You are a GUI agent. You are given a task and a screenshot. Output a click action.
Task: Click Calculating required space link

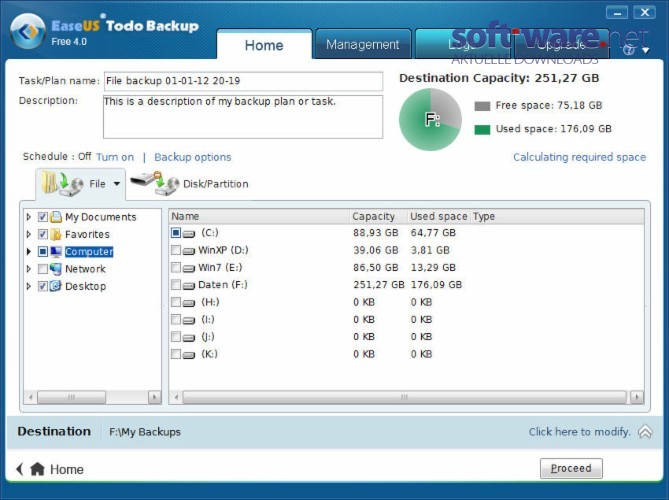pos(579,157)
